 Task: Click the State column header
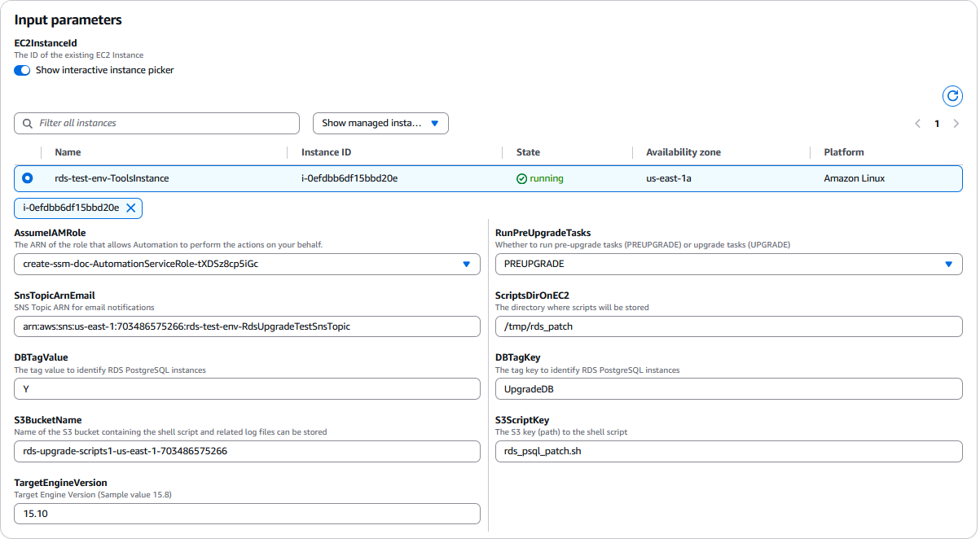[x=528, y=152]
